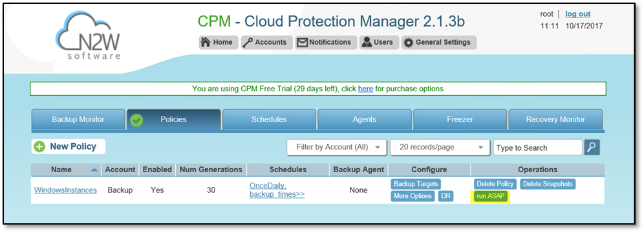Image resolution: width=644 pixels, height=233 pixels.
Task: Open the 20 records/page dropdown
Action: click(440, 147)
